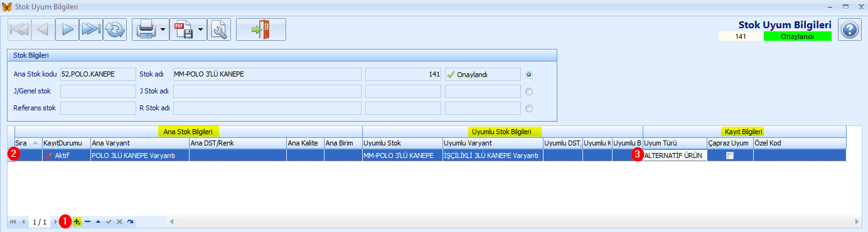
Task: Select the ALTERNATİF ÜRÜN cell
Action: click(675, 156)
